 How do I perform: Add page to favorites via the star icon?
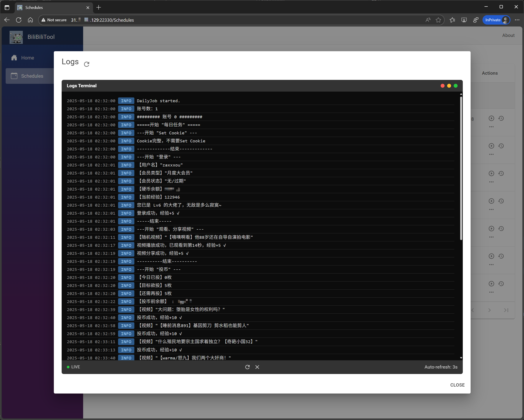tap(438, 20)
